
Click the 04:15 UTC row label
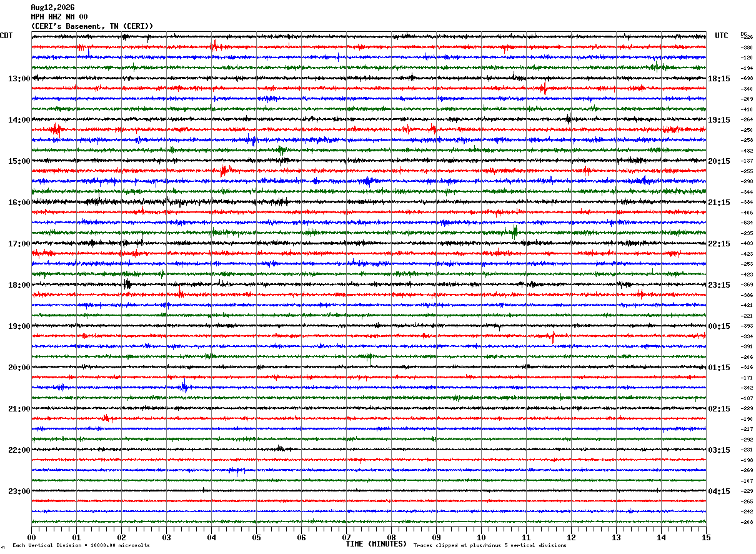click(719, 491)
